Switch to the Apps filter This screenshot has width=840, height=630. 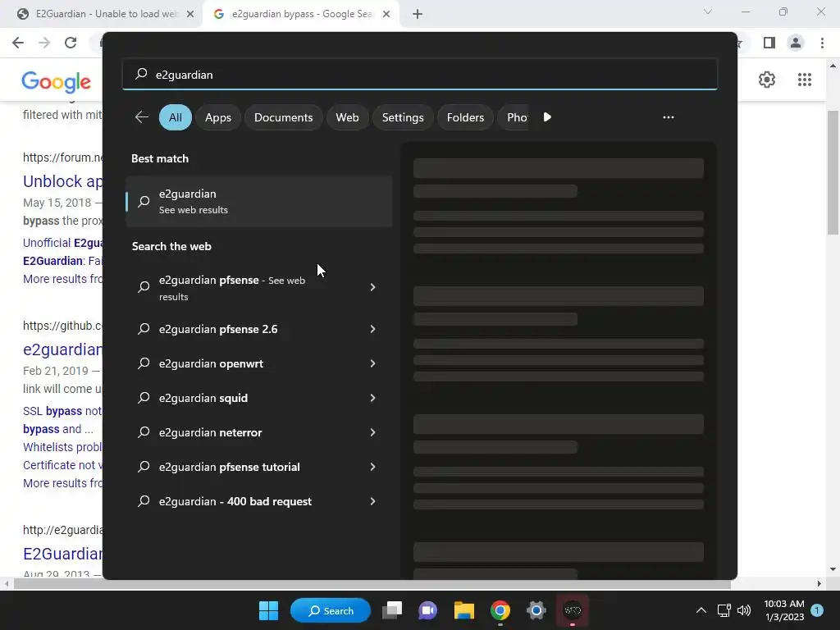218,117
